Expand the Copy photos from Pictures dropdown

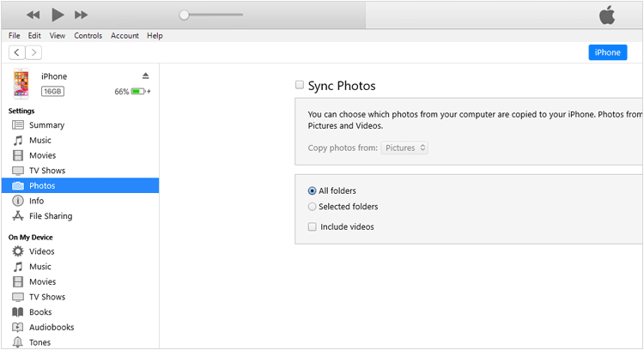(404, 148)
